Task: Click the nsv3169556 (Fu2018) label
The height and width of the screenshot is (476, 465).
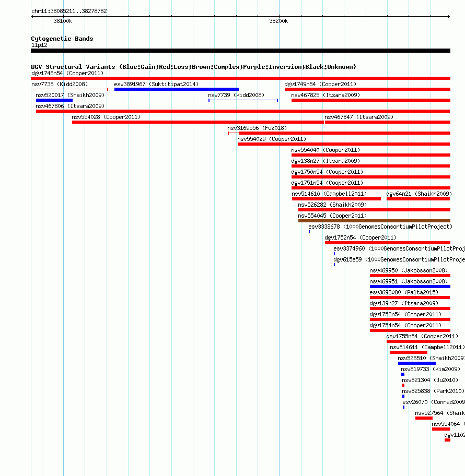Action: (257, 128)
